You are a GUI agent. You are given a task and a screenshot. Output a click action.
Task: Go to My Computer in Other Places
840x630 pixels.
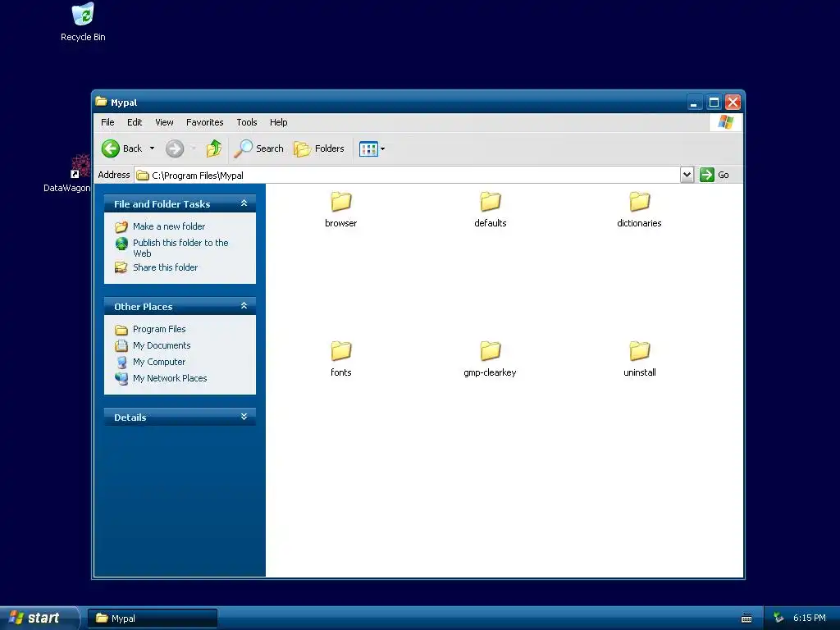pos(159,362)
